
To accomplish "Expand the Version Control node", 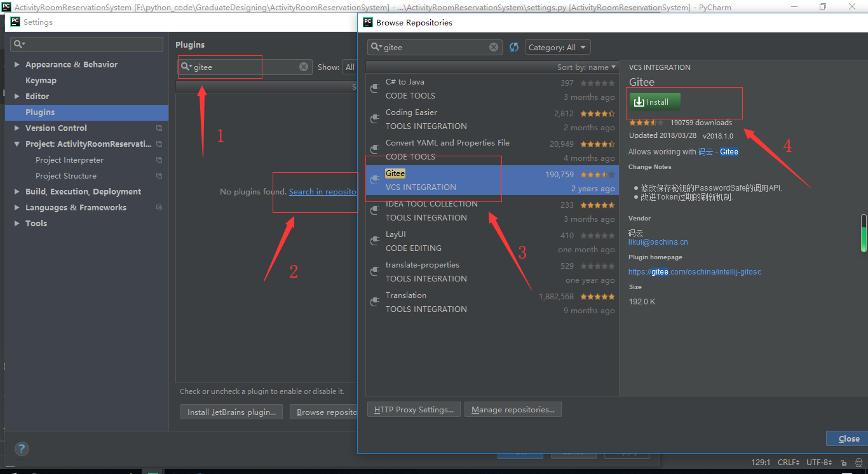I will click(x=17, y=128).
